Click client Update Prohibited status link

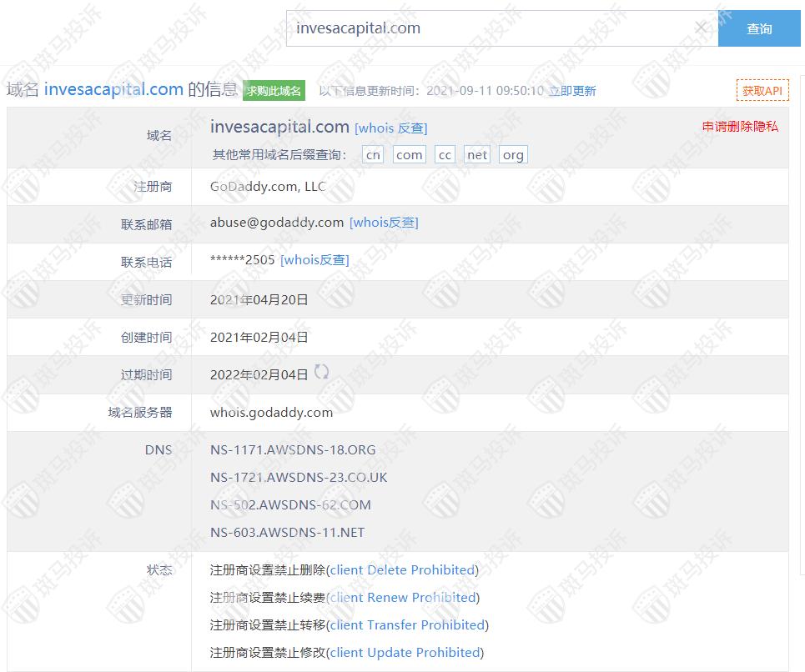click(405, 653)
